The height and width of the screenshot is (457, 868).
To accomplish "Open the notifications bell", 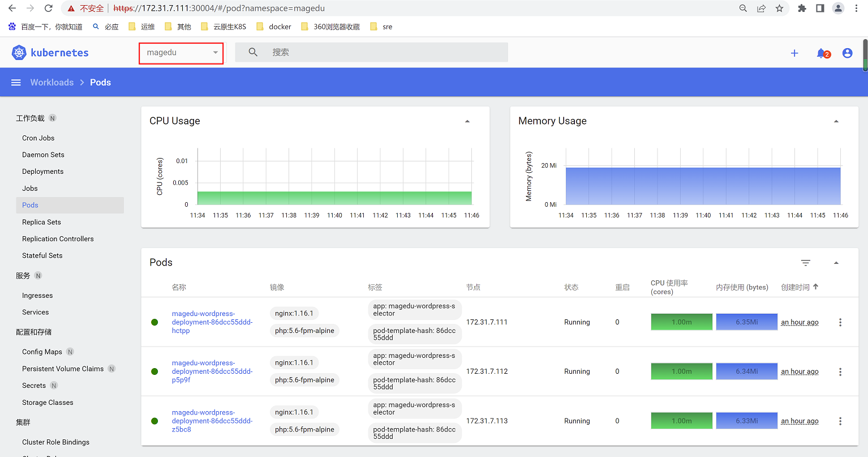I will pyautogui.click(x=821, y=53).
